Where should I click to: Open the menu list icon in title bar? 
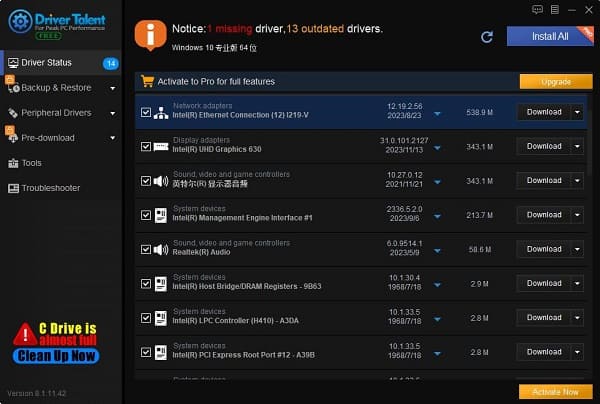555,10
